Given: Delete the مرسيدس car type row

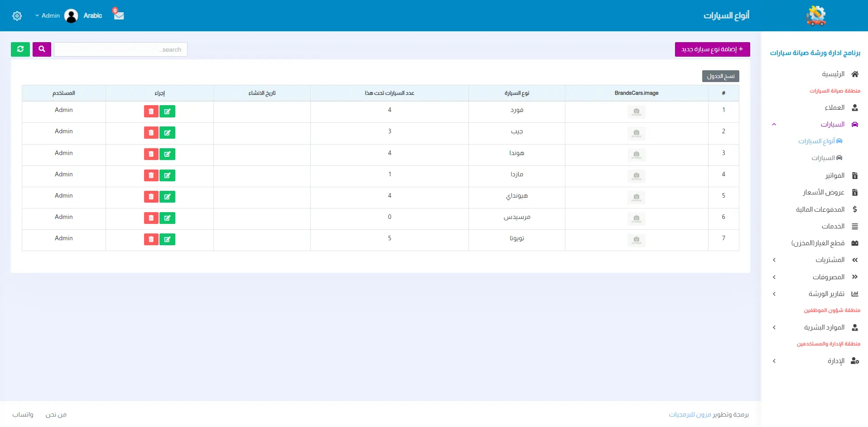Looking at the screenshot, I should click(151, 218).
